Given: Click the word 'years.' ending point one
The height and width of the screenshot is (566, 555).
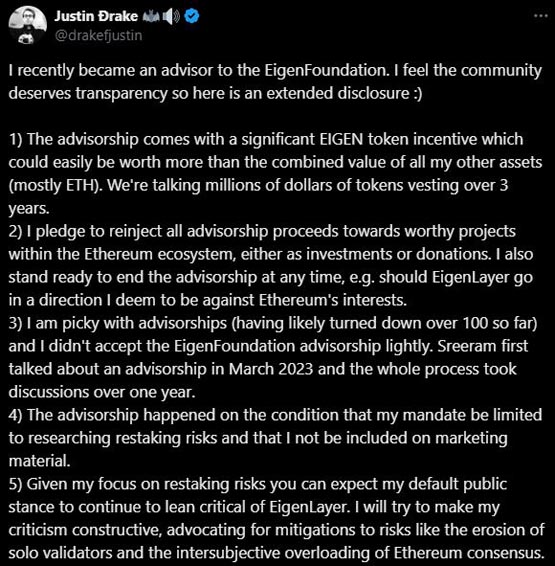Looking at the screenshot, I should (29, 209).
